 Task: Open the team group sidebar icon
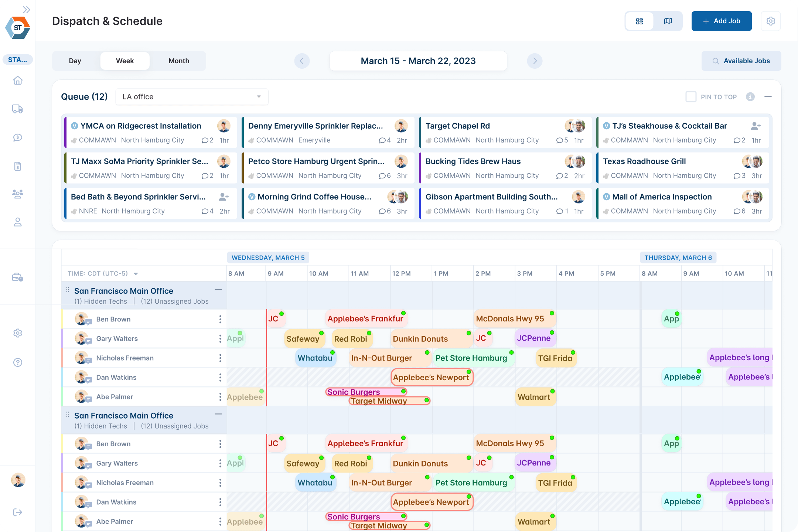18,194
